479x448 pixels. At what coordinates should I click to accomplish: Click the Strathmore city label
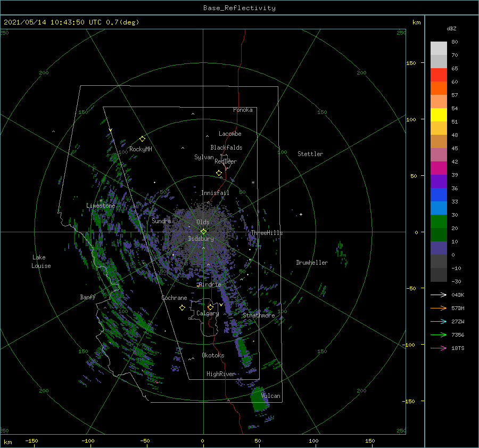pos(259,315)
